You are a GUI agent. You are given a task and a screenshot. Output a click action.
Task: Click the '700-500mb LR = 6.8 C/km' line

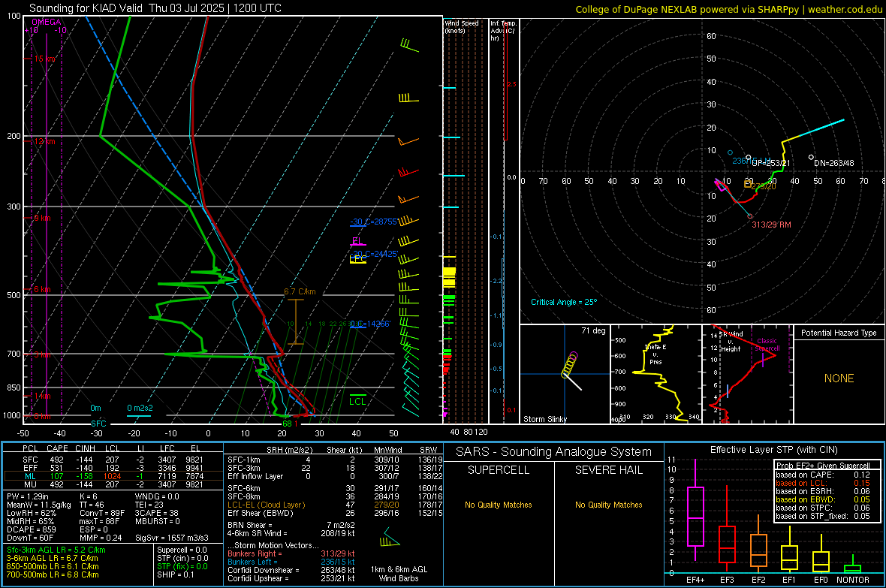[53, 574]
